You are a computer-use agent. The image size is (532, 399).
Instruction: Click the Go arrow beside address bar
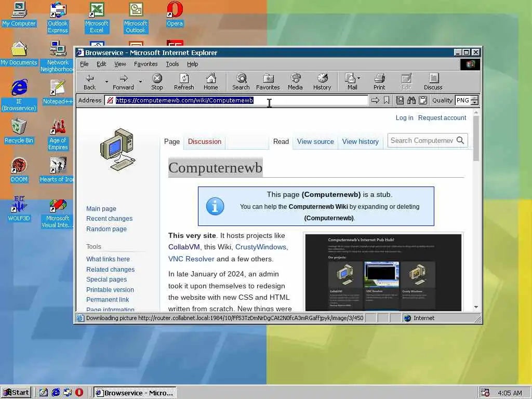pos(375,100)
